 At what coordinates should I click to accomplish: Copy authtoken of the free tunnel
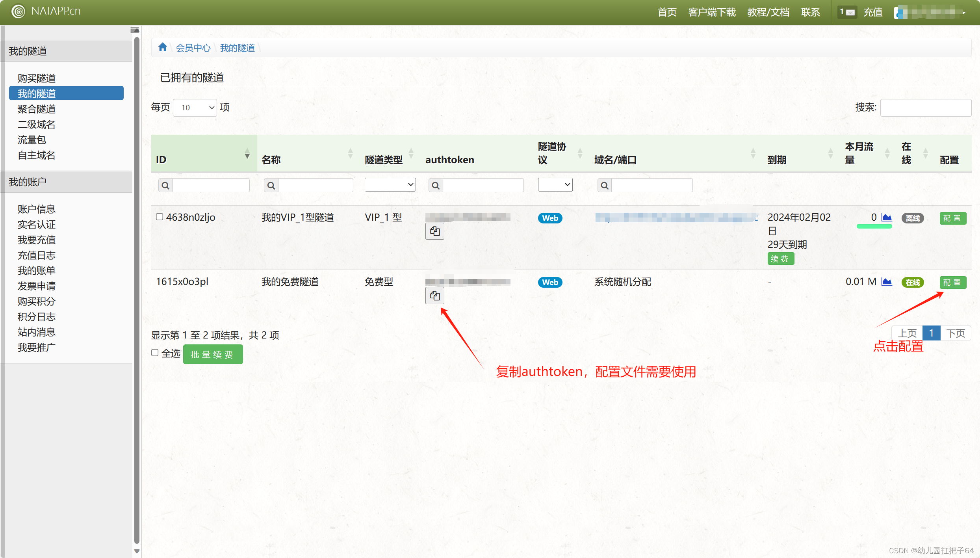434,296
